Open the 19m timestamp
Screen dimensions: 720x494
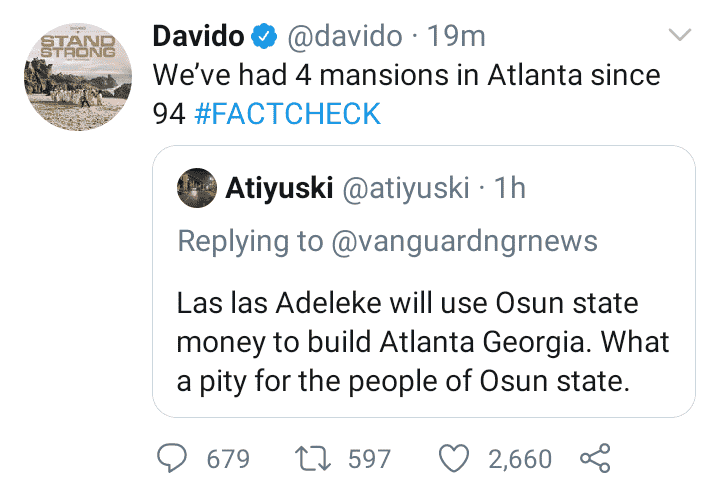(456, 38)
